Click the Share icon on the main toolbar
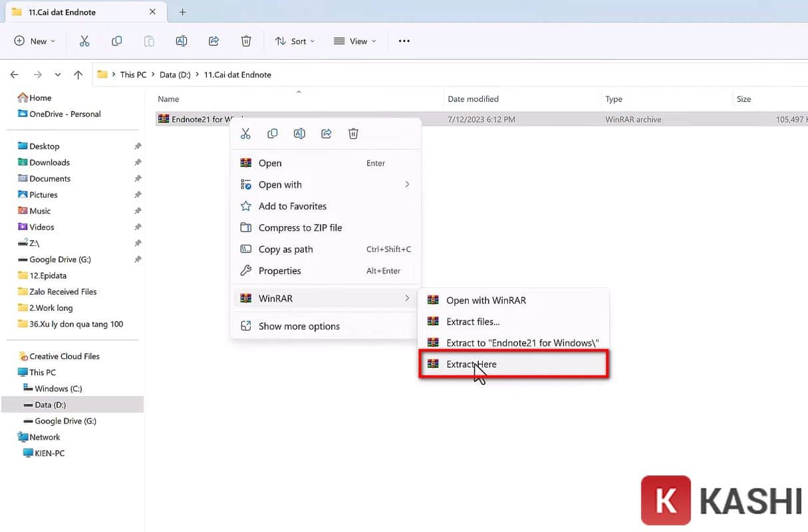 (213, 41)
